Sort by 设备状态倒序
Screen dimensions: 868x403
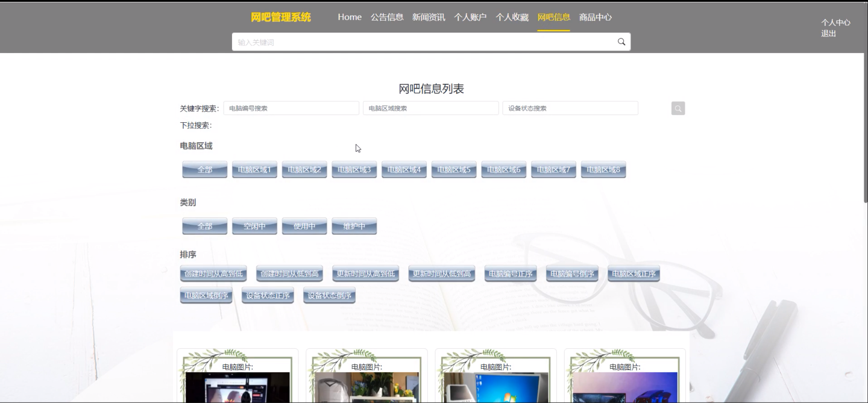(330, 296)
